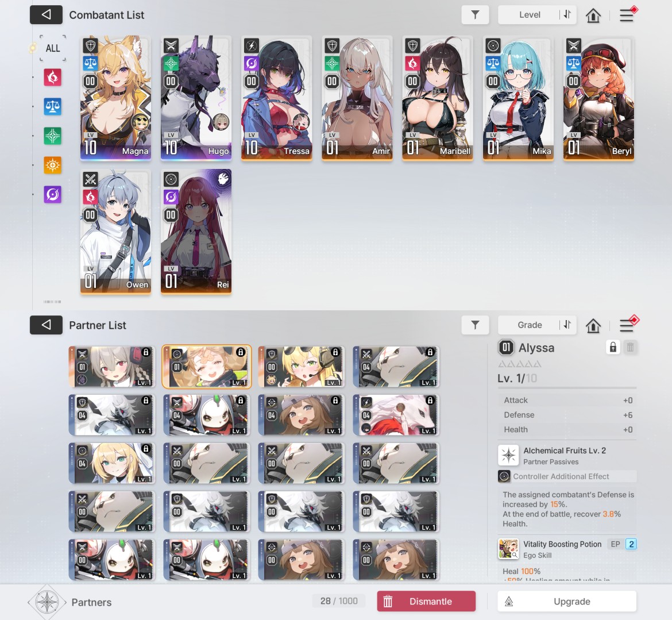Image resolution: width=672 pixels, height=620 pixels.
Task: Reverse sort order beside Level
Action: 567,14
